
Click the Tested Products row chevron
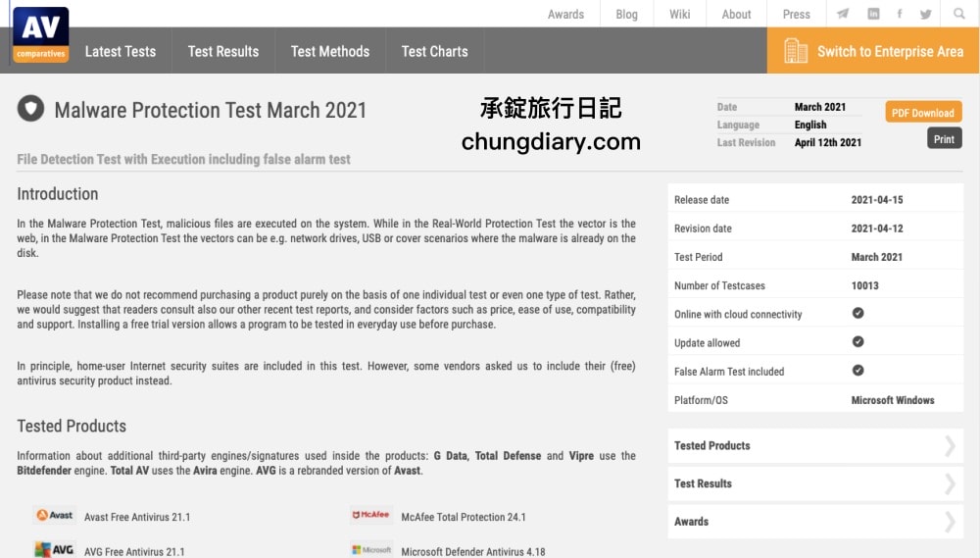[x=950, y=445]
